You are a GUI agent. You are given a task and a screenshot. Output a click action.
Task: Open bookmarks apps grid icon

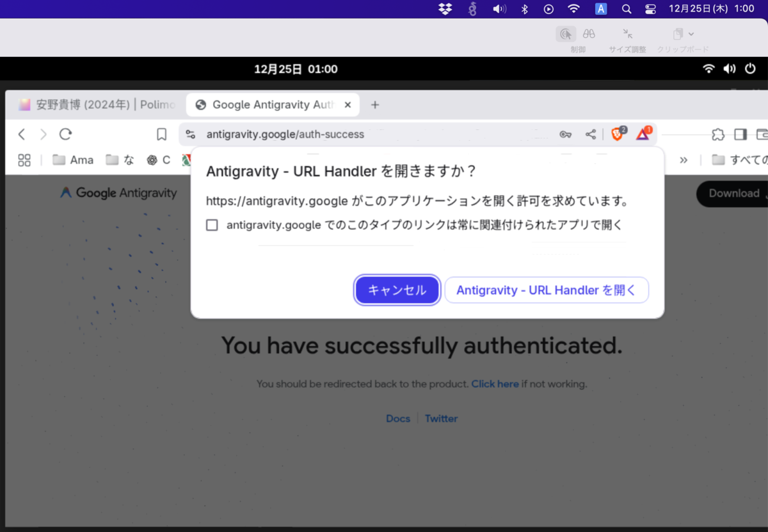(24, 160)
